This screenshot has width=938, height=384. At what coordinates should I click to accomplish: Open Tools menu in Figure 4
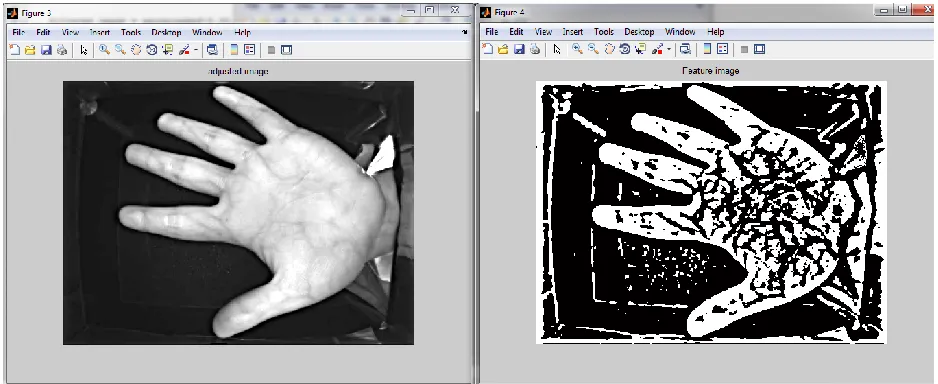604,32
